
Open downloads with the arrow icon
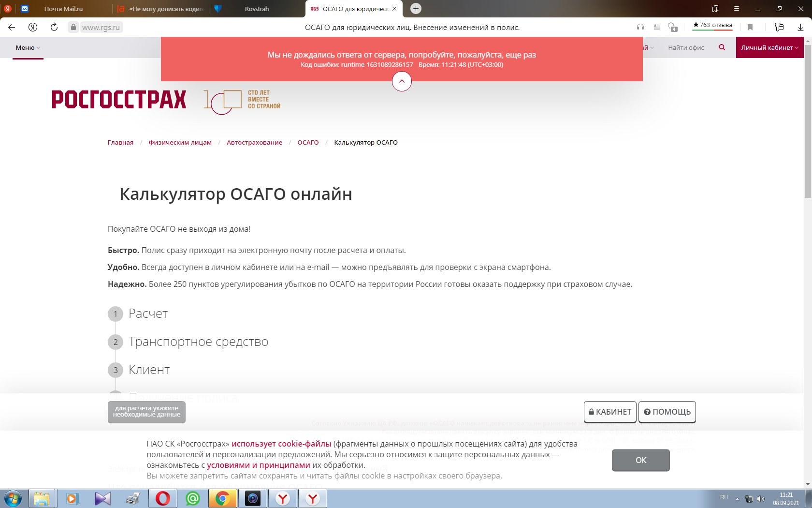click(x=800, y=28)
